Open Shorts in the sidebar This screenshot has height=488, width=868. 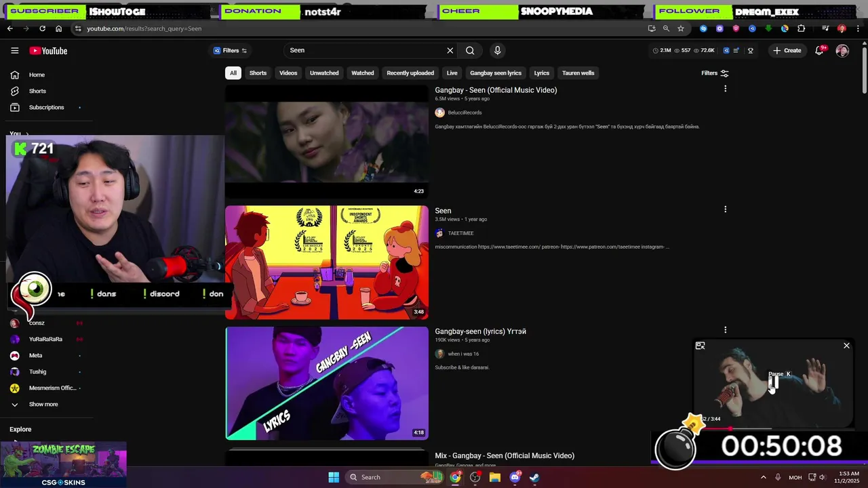pos(37,91)
